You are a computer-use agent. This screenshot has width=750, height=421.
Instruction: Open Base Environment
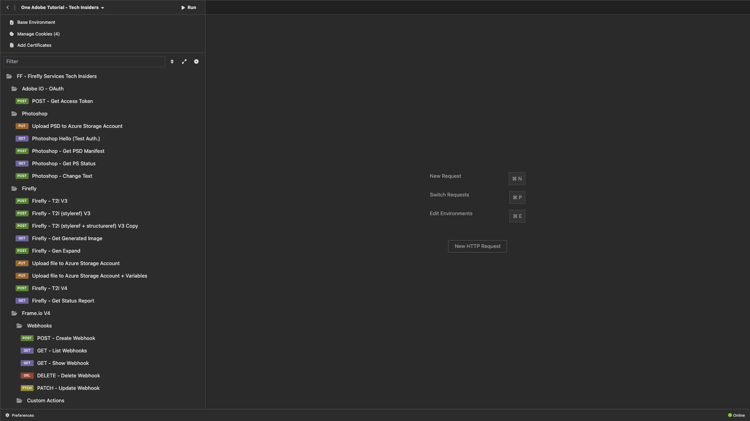pyautogui.click(x=33, y=22)
